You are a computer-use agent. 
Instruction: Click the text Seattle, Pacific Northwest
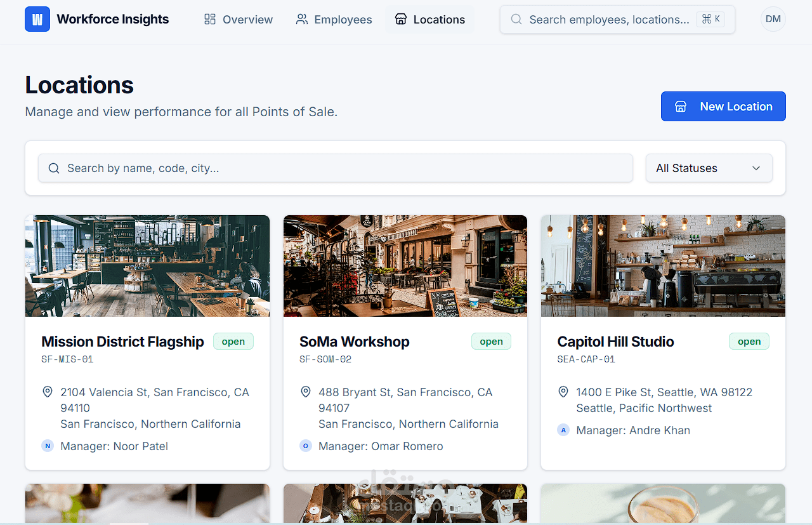tap(644, 408)
